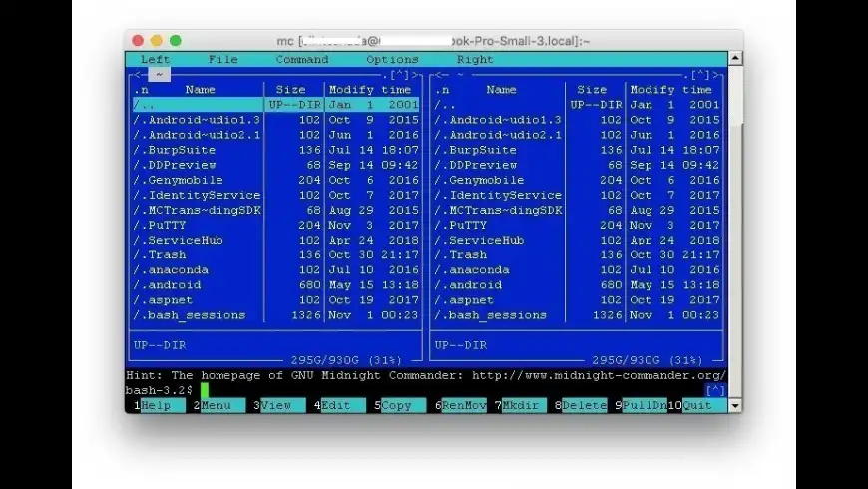The width and height of the screenshot is (868, 489).
Task: Click the green zoom window button
Action: 176,41
